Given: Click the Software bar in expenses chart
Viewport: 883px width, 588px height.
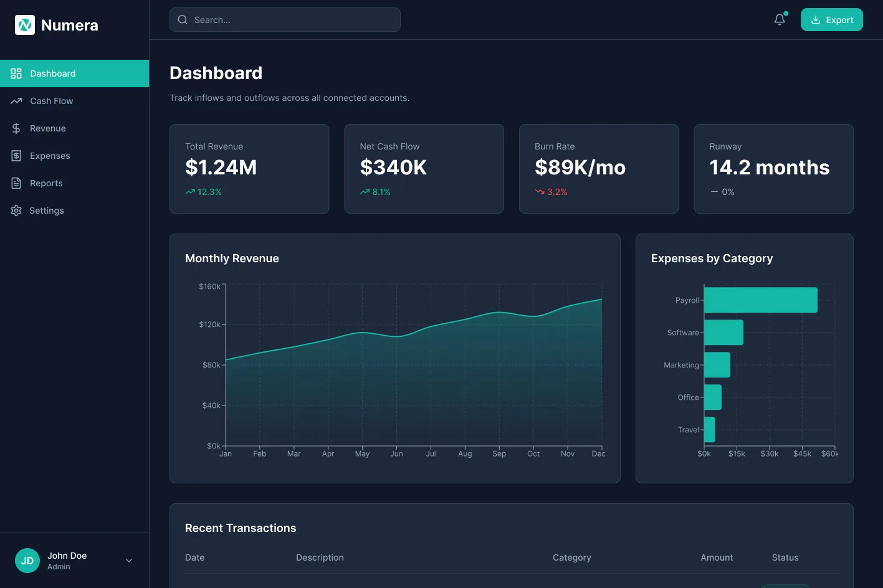Looking at the screenshot, I should [723, 333].
